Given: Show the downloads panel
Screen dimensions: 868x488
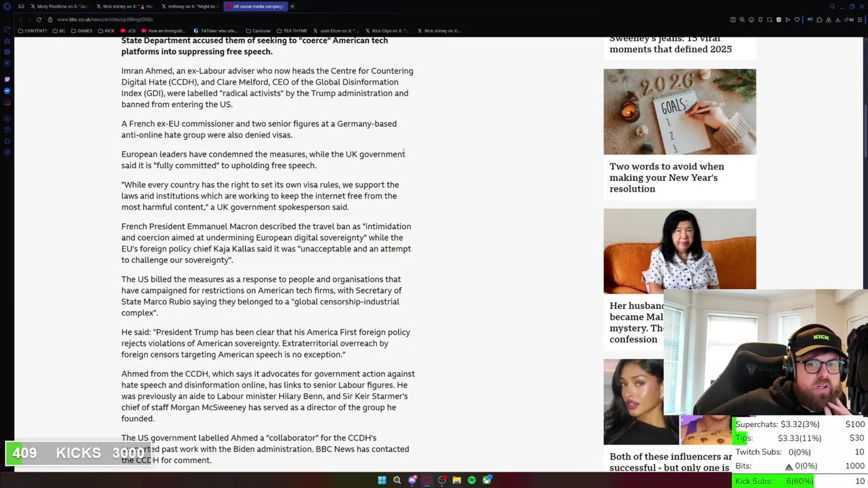Looking at the screenshot, I should coord(837,20).
